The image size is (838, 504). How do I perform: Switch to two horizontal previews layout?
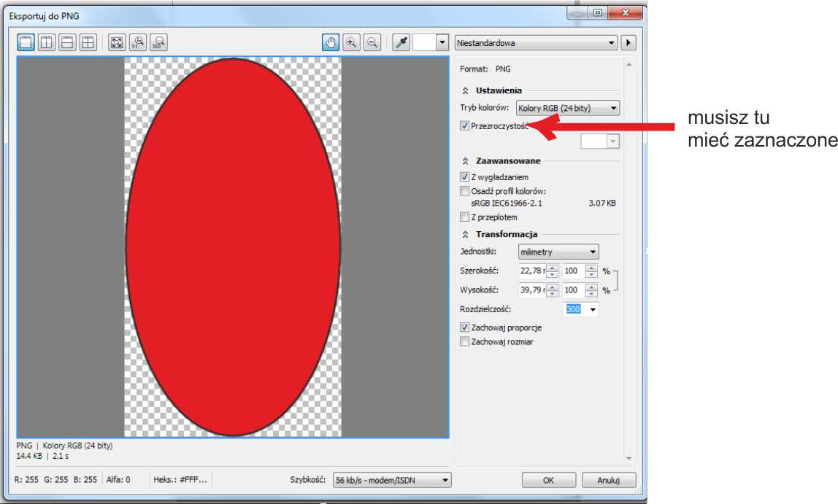[x=67, y=43]
